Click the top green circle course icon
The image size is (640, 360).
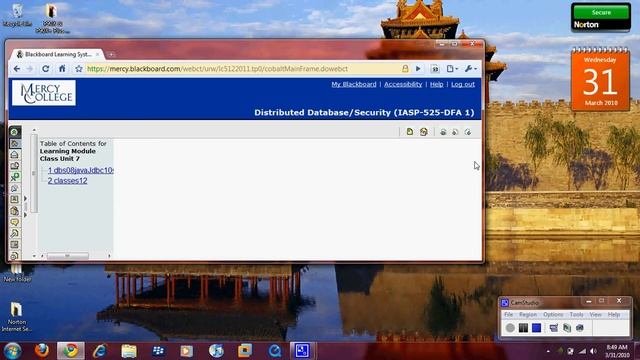tap(14, 132)
